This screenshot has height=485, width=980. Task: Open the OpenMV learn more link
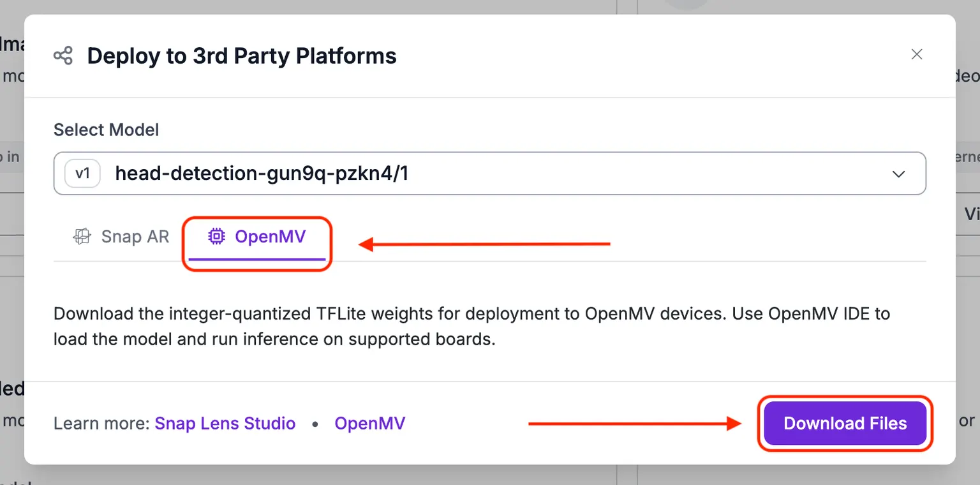pos(370,424)
